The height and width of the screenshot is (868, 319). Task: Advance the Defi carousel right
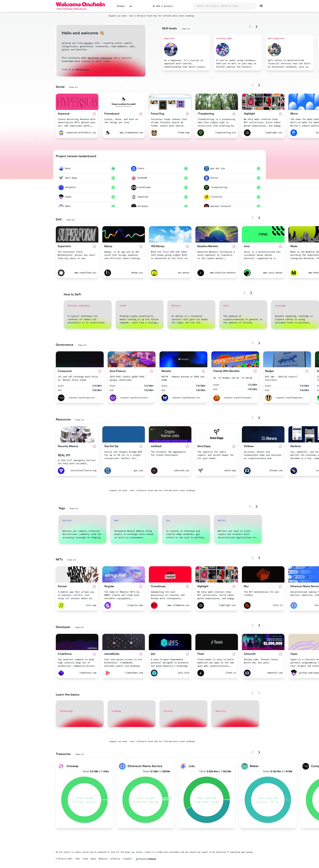click(x=259, y=218)
